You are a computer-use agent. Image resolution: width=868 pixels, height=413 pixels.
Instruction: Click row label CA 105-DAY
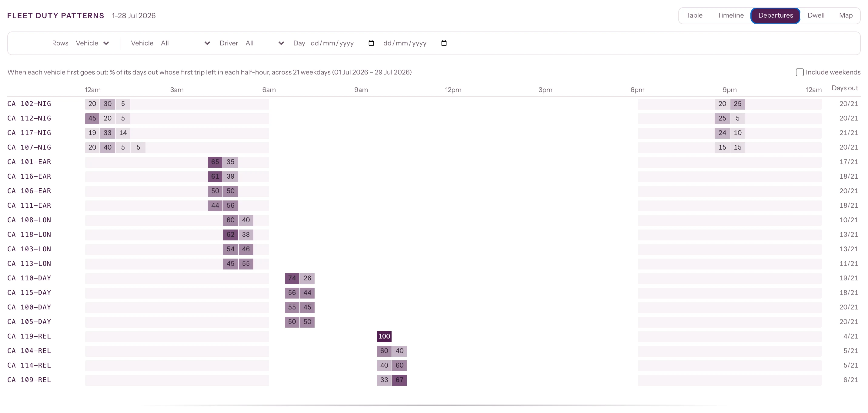click(29, 322)
